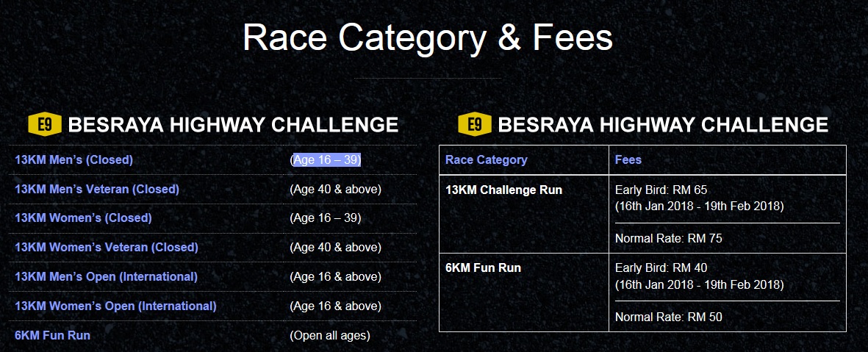Select the 6KM Fun Run table cell
The width and height of the screenshot is (868, 352).
pyautogui.click(x=524, y=292)
